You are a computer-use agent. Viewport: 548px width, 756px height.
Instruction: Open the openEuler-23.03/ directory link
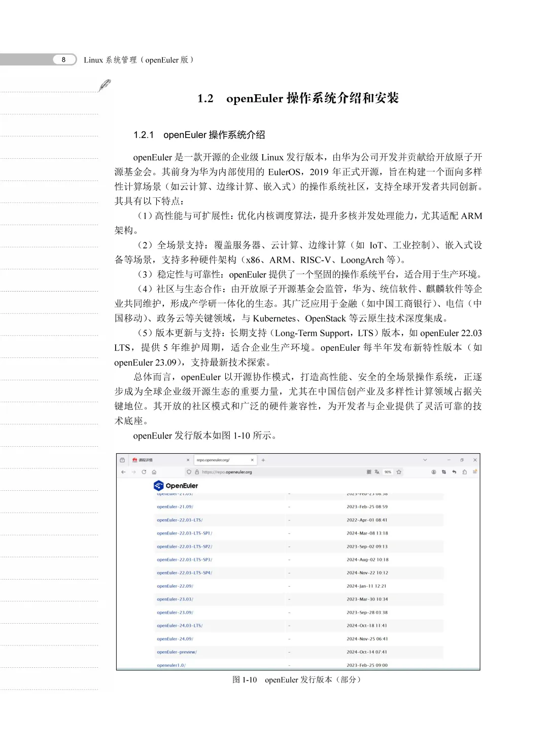tap(175, 599)
